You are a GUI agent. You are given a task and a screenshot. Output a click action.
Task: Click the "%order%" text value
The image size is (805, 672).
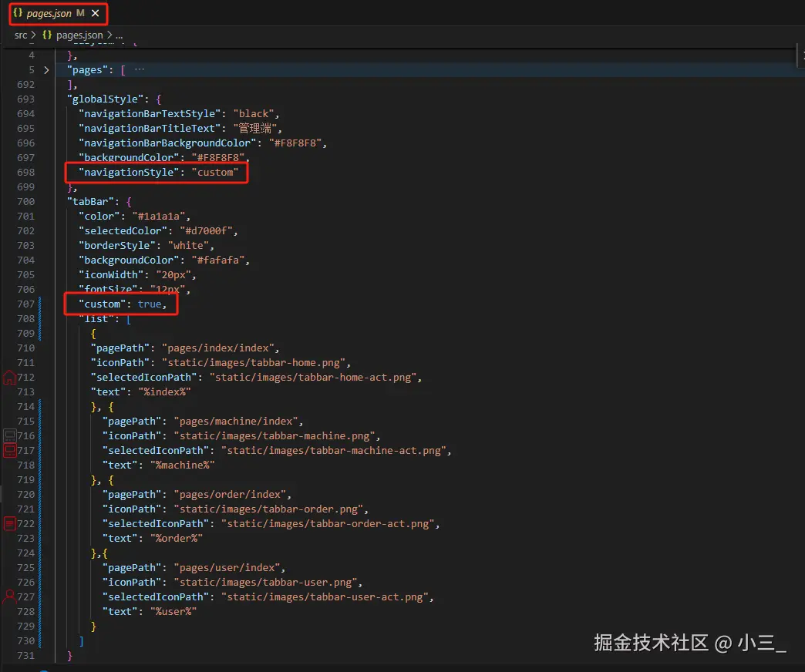(177, 539)
